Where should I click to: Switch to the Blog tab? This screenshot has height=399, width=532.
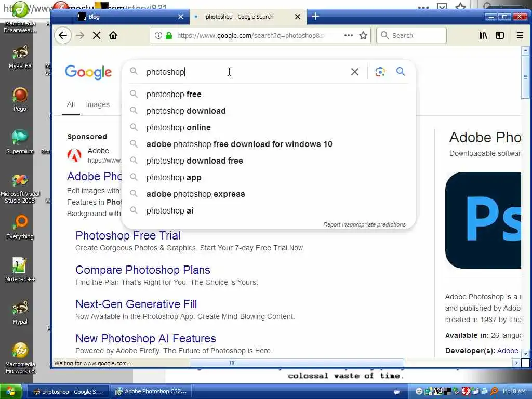(x=130, y=17)
